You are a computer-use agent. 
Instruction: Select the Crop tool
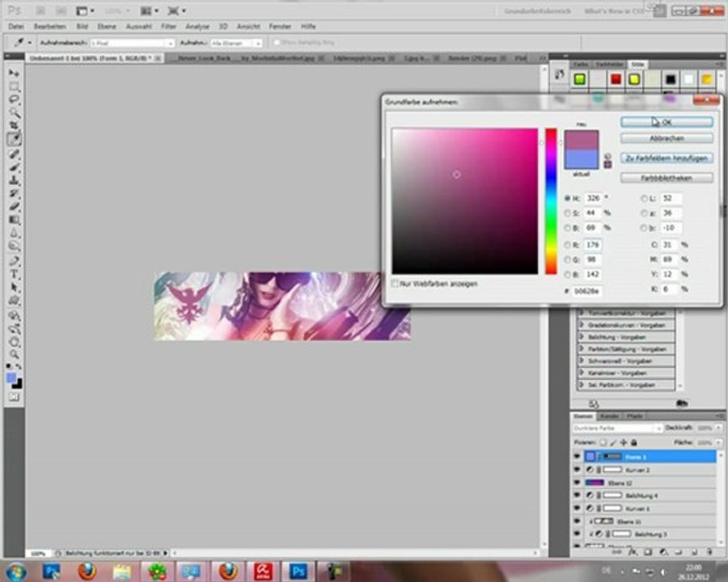pyautogui.click(x=14, y=125)
